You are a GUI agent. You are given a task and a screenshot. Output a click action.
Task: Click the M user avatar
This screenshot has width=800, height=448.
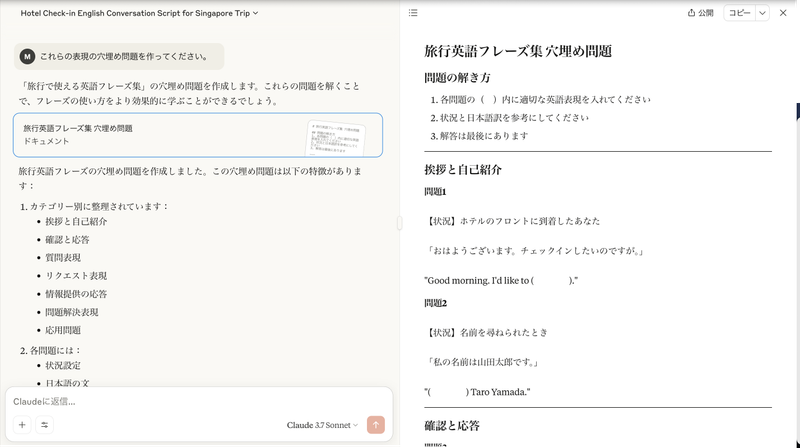coord(27,57)
